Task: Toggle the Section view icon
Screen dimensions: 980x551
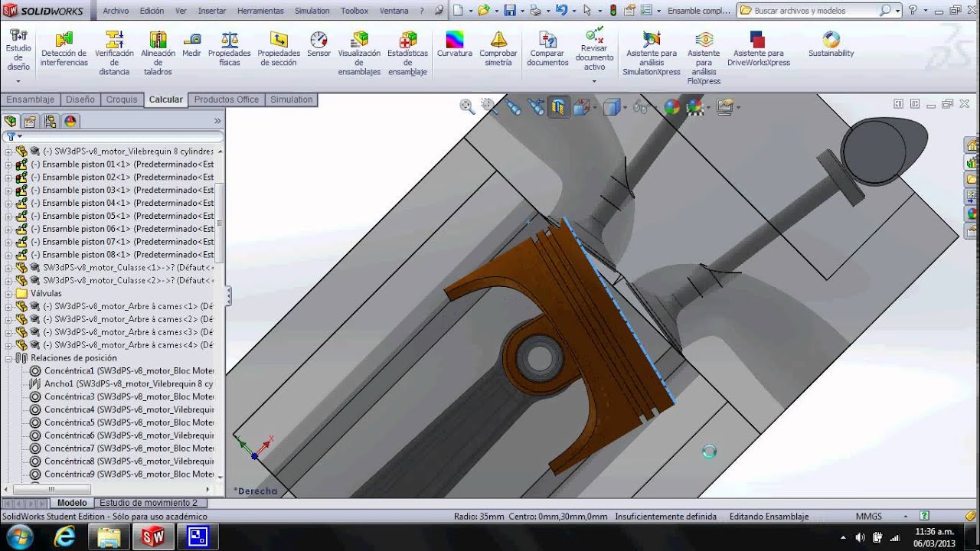Action: coord(559,107)
